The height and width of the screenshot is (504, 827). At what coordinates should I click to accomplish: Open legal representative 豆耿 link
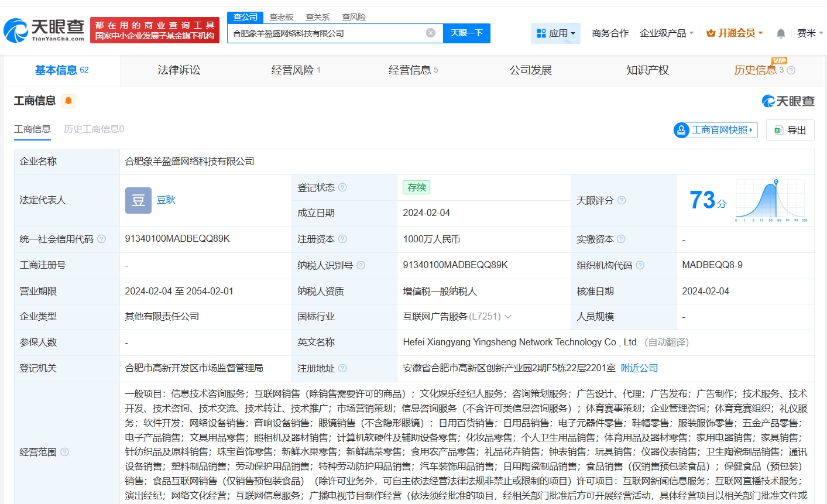click(x=166, y=200)
